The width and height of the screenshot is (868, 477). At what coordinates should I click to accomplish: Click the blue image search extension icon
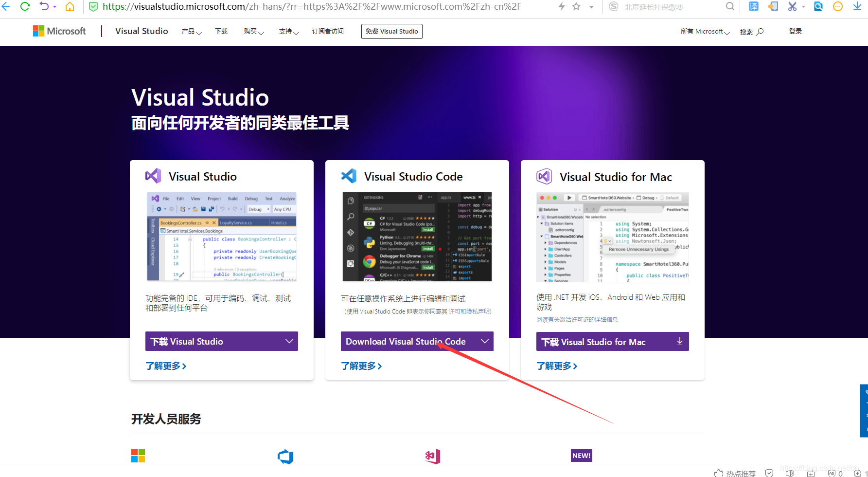818,7
